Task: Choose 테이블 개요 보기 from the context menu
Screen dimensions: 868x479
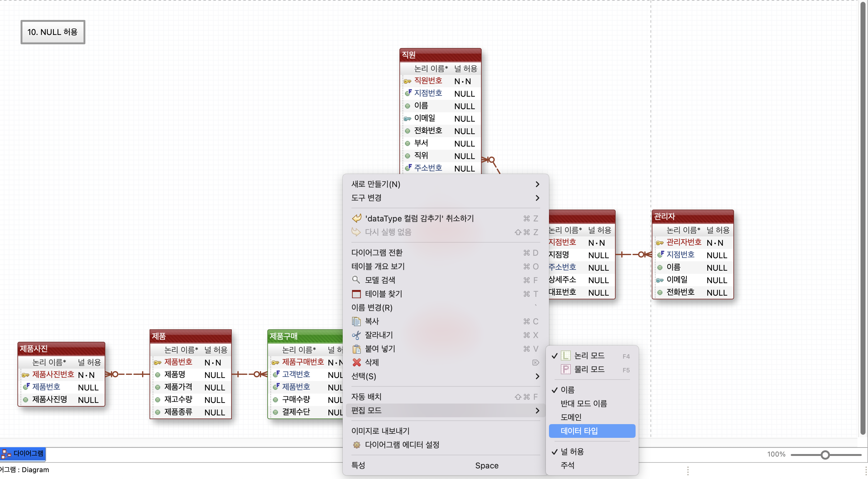Action: click(x=446, y=267)
